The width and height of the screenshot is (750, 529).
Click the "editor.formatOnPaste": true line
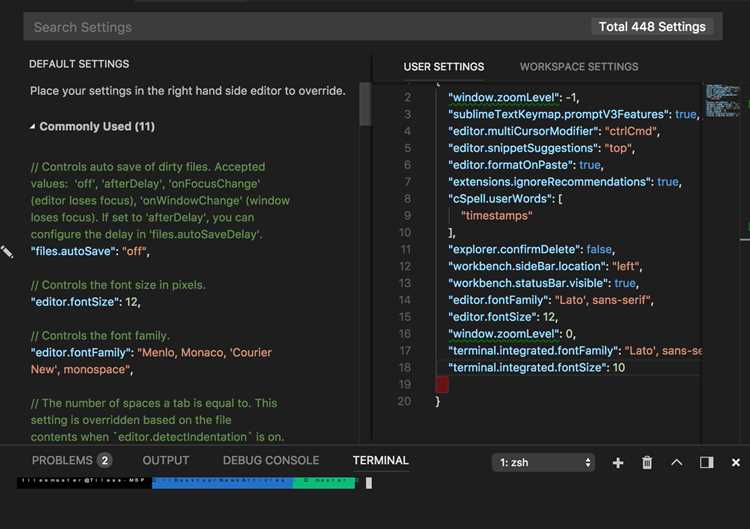[x=526, y=165]
